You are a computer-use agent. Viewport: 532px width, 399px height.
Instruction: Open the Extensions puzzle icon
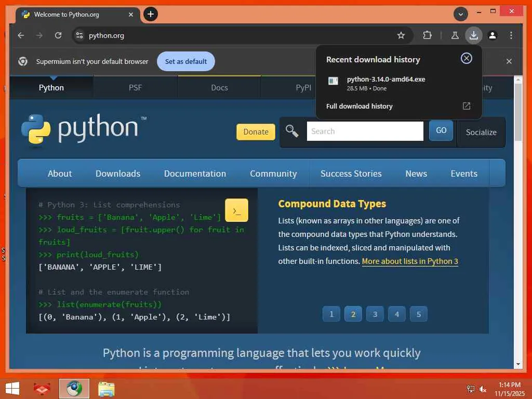click(x=427, y=35)
